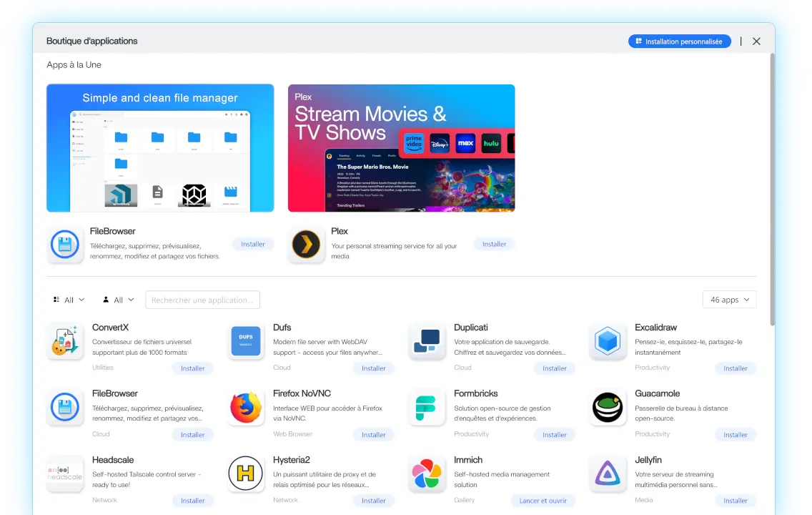812x515 pixels.
Task: Open the author All filter dropdown
Action: click(119, 300)
